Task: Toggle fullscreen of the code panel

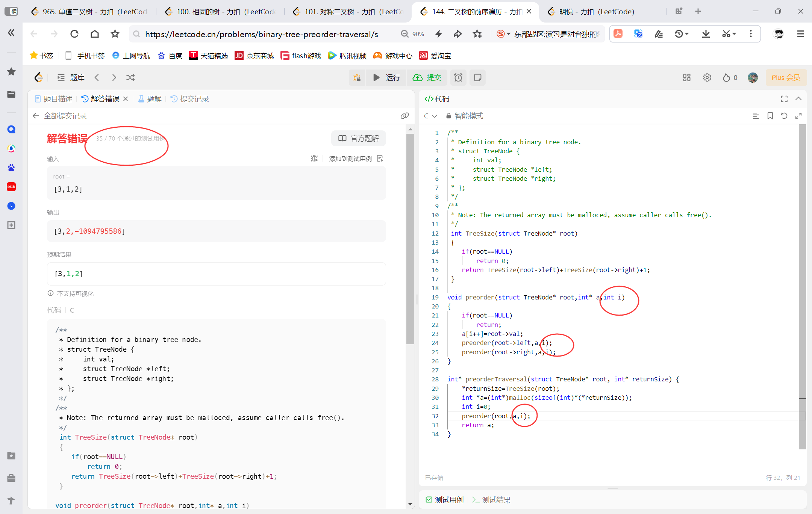Action: click(784, 99)
